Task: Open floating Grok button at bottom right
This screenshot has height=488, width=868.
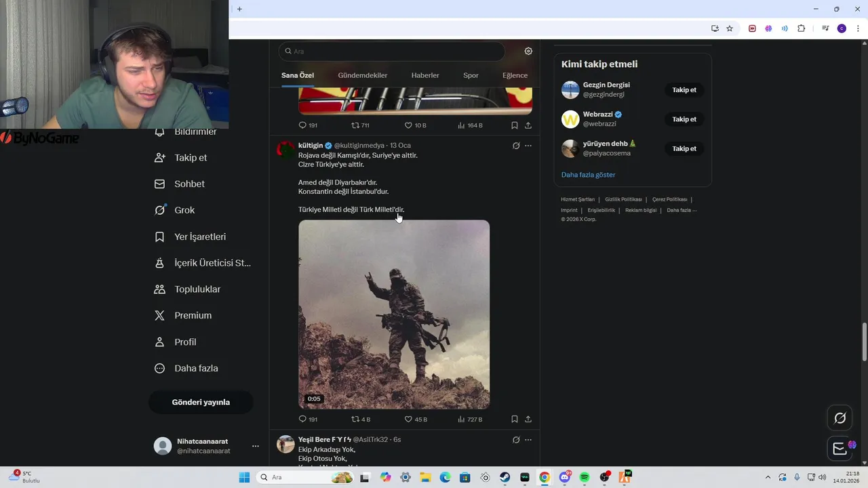Action: 840,418
